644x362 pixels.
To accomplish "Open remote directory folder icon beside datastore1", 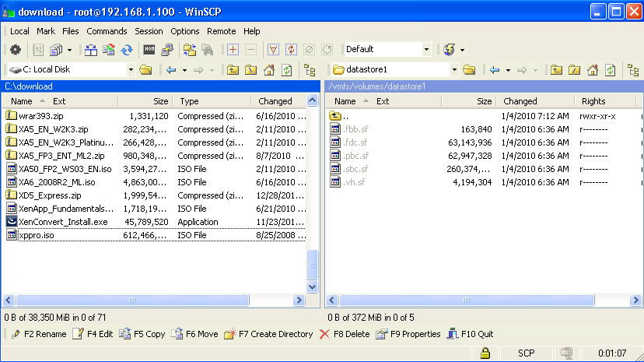I will (x=469, y=70).
